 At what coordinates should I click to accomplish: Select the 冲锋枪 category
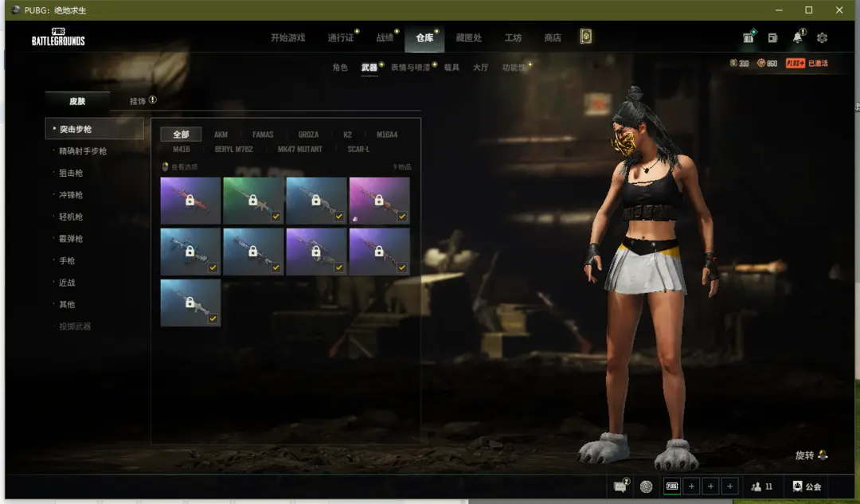click(x=71, y=195)
